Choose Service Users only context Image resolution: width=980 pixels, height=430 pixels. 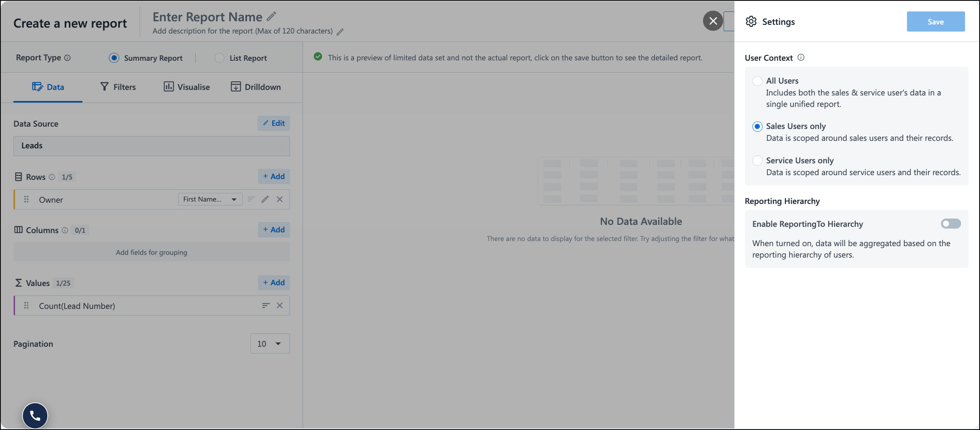tap(757, 161)
